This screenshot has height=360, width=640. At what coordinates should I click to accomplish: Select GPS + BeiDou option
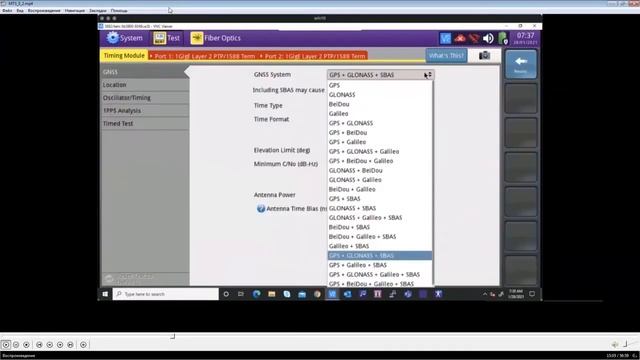(380, 133)
